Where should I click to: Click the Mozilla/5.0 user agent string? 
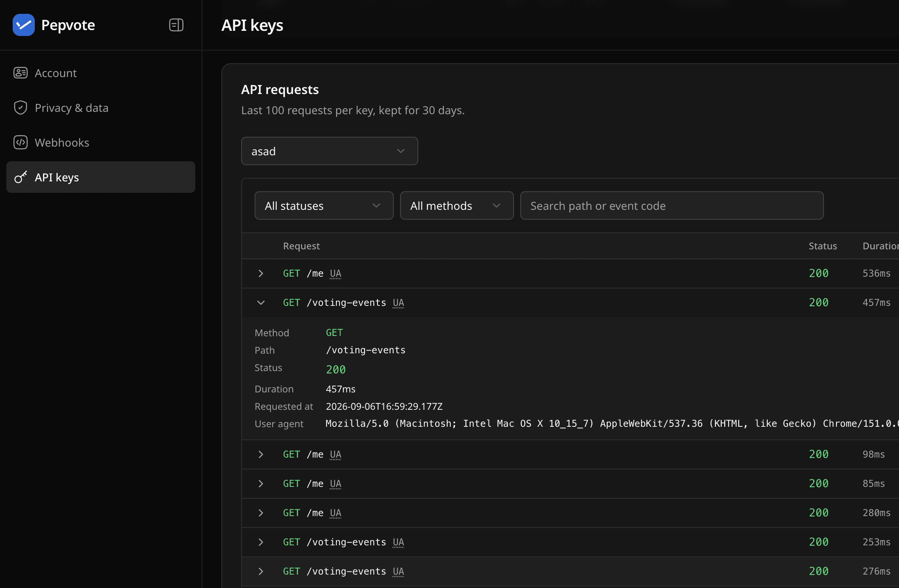coord(612,424)
